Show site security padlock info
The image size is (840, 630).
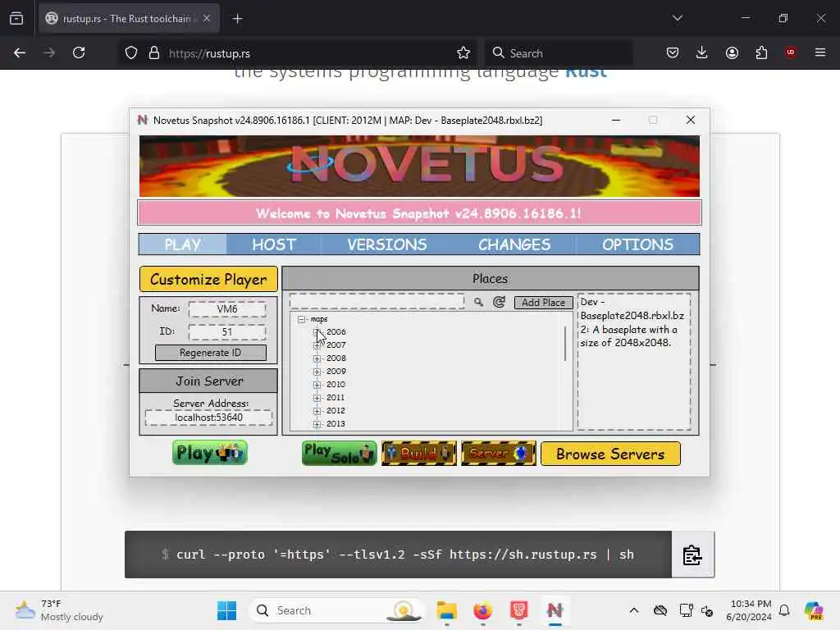(154, 52)
